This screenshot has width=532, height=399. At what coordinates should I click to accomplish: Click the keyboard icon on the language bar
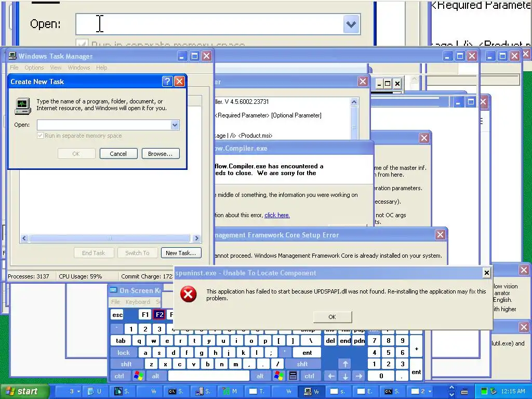(464, 392)
